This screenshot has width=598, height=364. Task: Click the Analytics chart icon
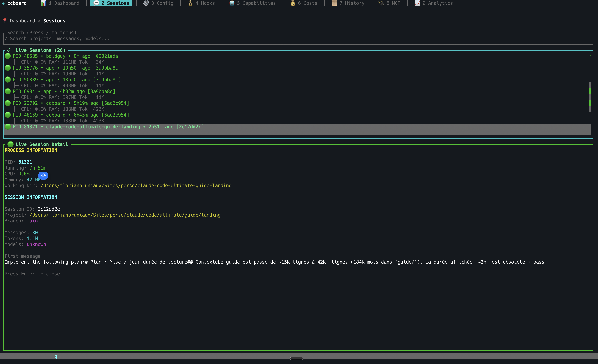[x=417, y=3]
